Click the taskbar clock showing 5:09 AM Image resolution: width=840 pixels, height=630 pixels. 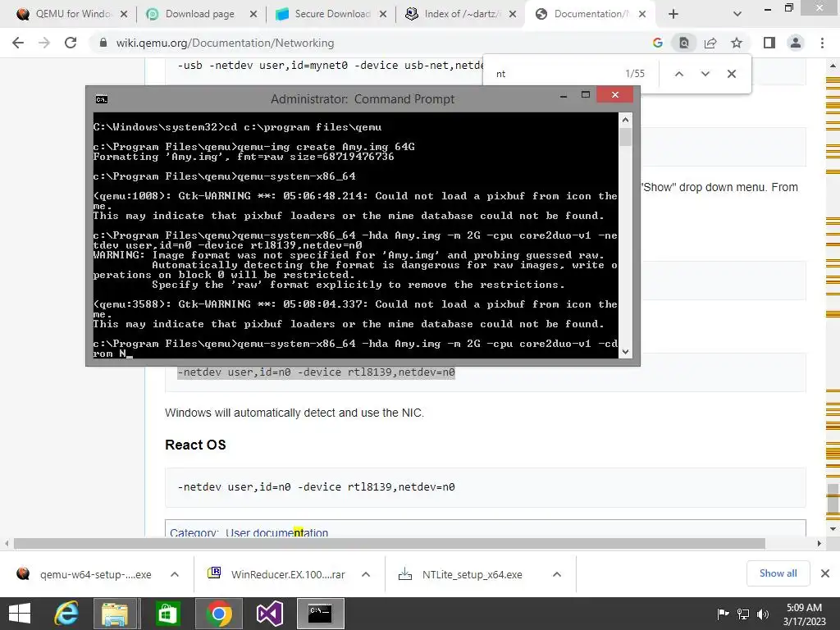[x=804, y=614]
